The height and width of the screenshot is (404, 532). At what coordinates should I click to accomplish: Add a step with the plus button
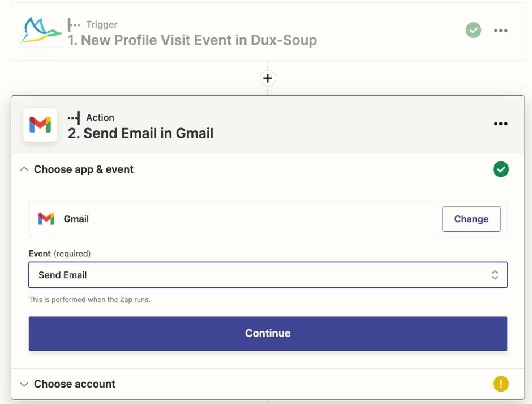click(x=268, y=78)
